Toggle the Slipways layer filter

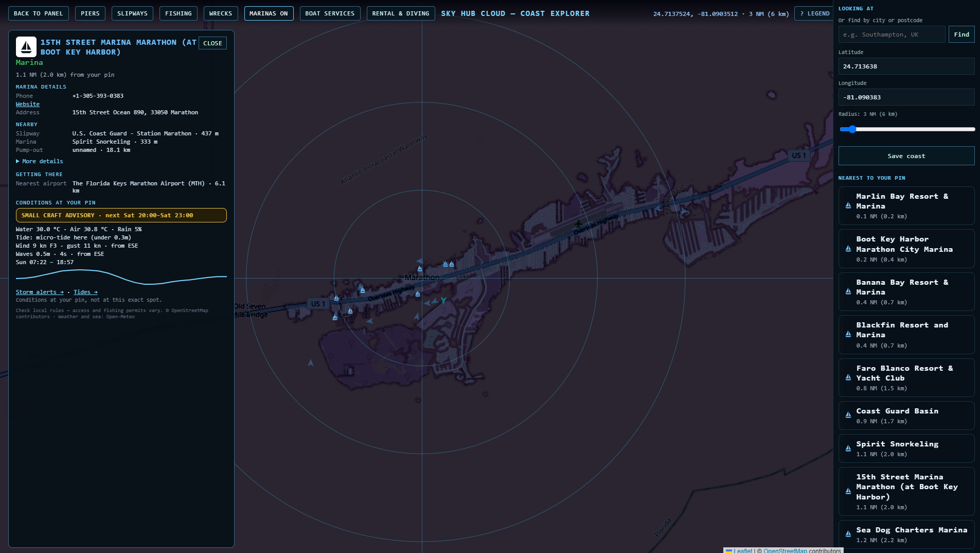(132, 13)
